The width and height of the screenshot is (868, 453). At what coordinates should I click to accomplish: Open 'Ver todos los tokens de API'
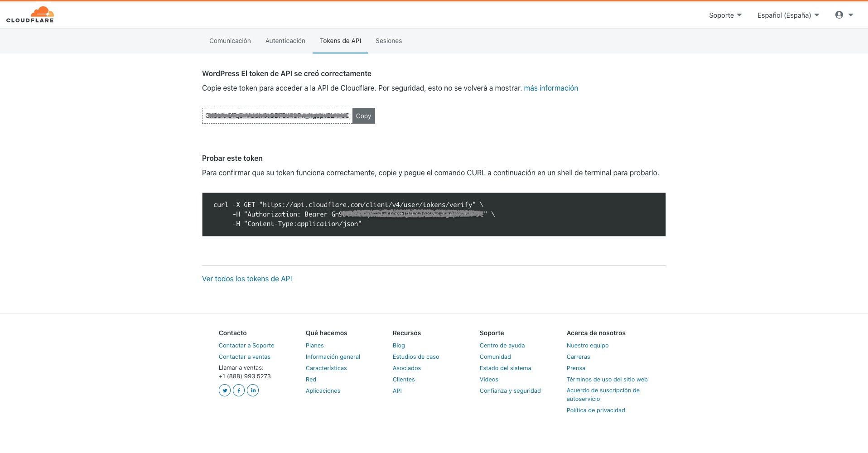pos(247,279)
